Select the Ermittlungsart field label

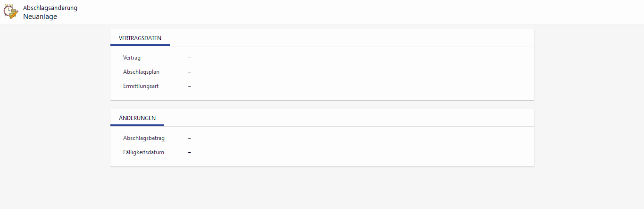coord(141,86)
